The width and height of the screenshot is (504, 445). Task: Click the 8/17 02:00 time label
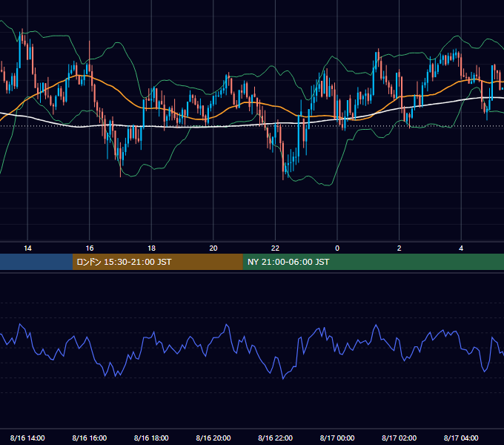click(399, 438)
